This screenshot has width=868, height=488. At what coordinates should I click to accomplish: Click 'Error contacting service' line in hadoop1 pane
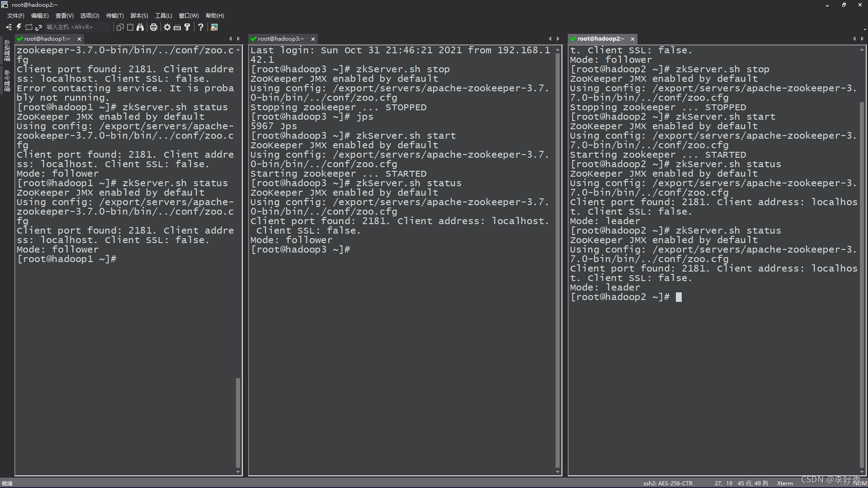[125, 88]
